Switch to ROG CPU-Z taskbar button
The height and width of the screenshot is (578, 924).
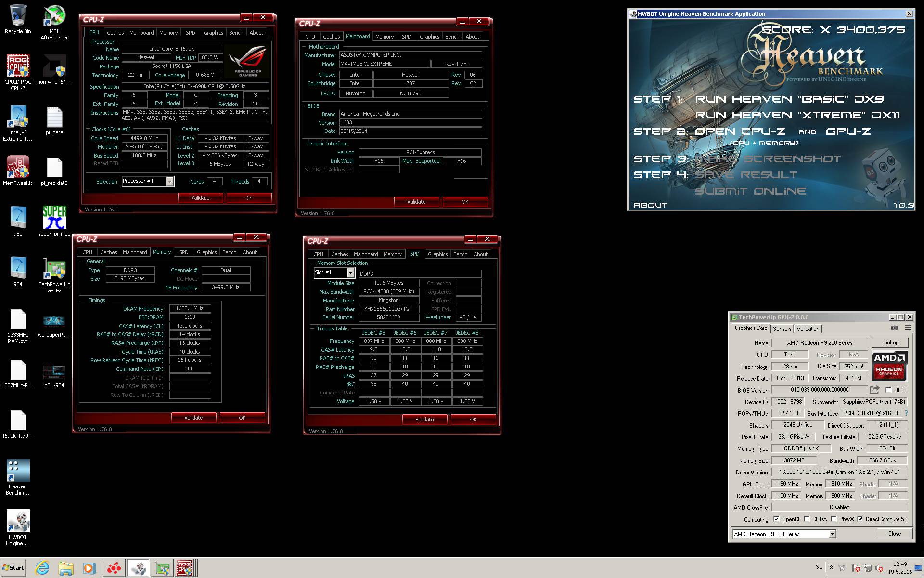[185, 568]
